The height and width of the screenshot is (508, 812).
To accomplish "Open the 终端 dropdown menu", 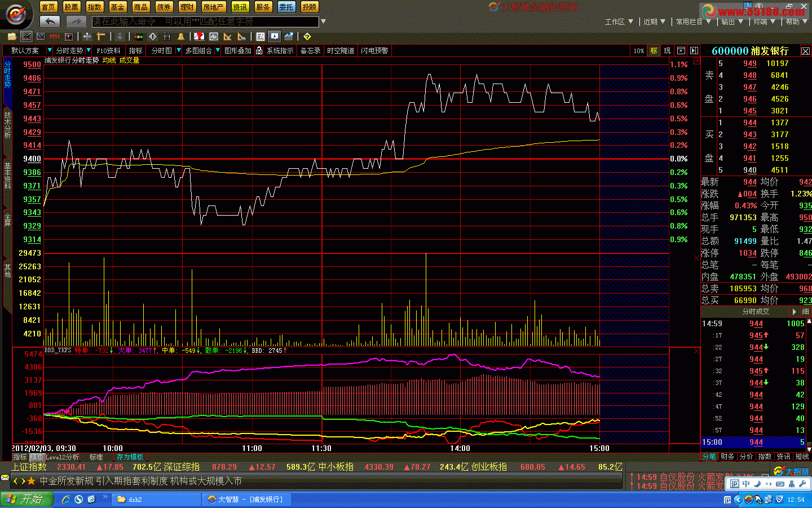I will pyautogui.click(x=765, y=21).
